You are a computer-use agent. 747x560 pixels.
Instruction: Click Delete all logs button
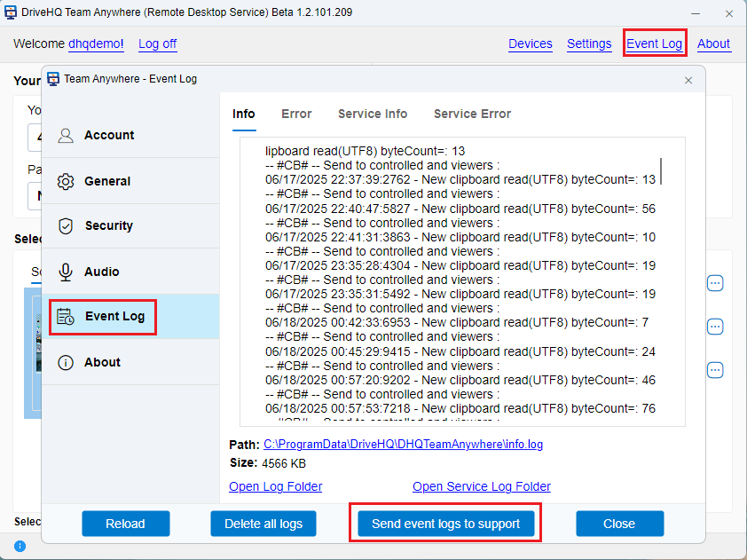[263, 524]
